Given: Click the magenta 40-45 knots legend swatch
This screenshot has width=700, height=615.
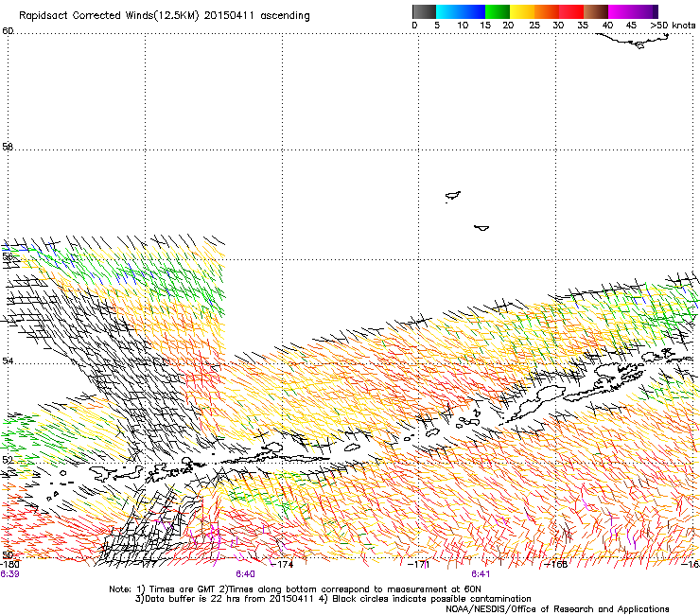Looking at the screenshot, I should (x=621, y=11).
